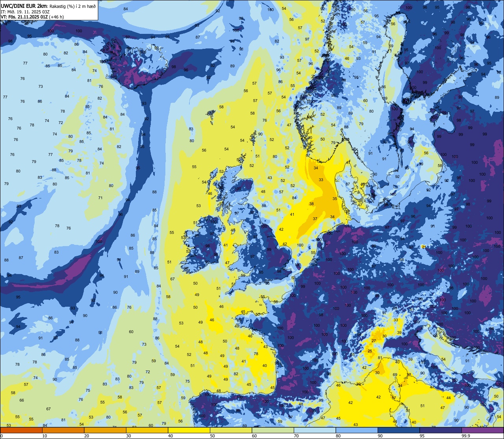The image size is (504, 439).
Task: Click the 50–60 yellow-green legend segment
Action: click(x=231, y=430)
